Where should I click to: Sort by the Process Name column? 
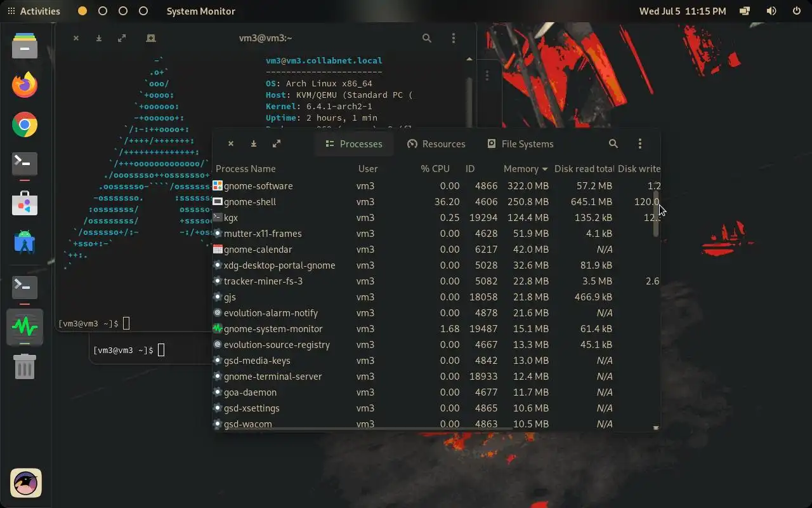tap(246, 168)
